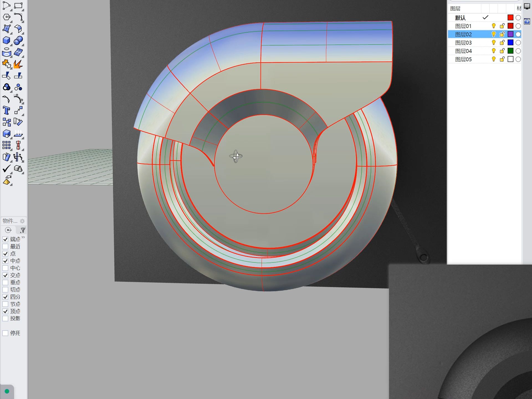Viewport: 532px width, 399px height.
Task: Toggle the 中点 object snap checkbox
Action: point(5,261)
